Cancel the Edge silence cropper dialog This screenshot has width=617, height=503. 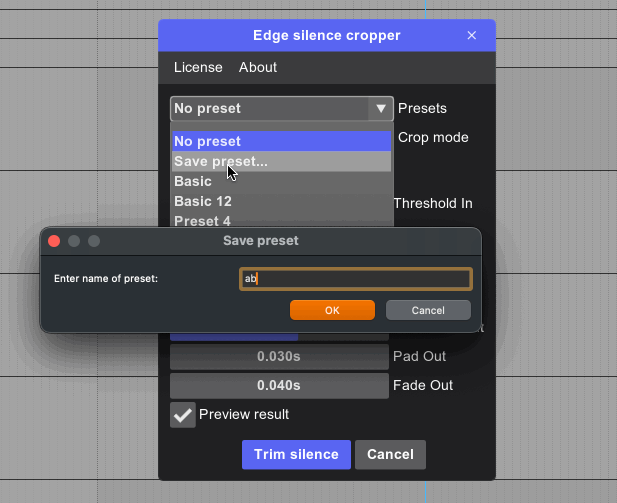click(x=390, y=454)
